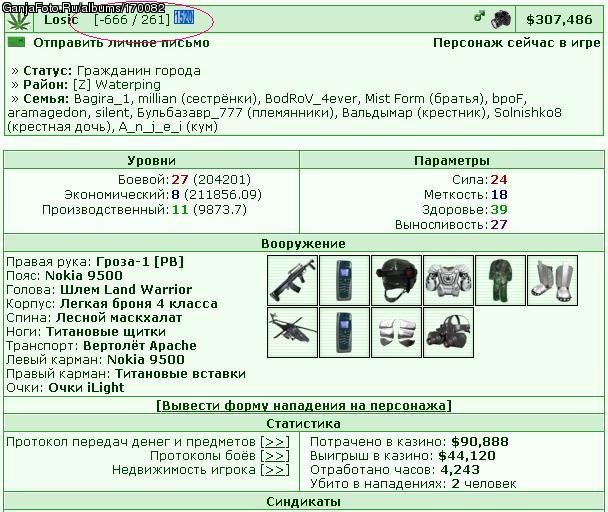Click the Nokia 9500 left pocket name

click(145, 360)
